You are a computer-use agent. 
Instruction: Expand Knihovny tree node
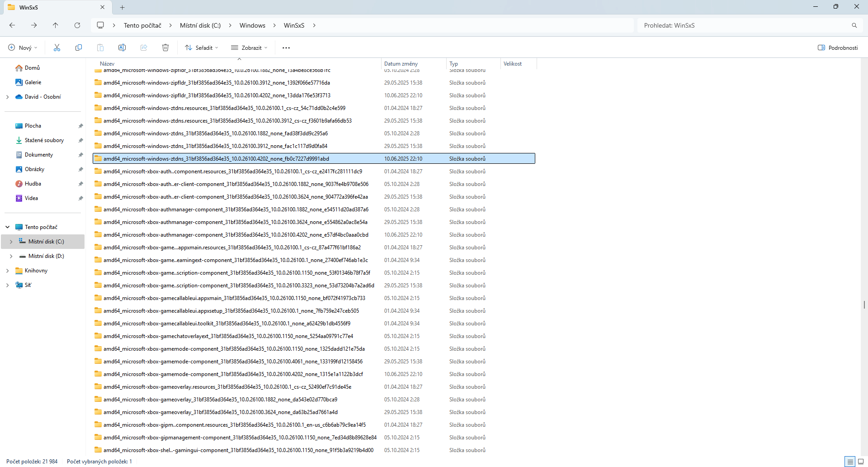coord(7,271)
